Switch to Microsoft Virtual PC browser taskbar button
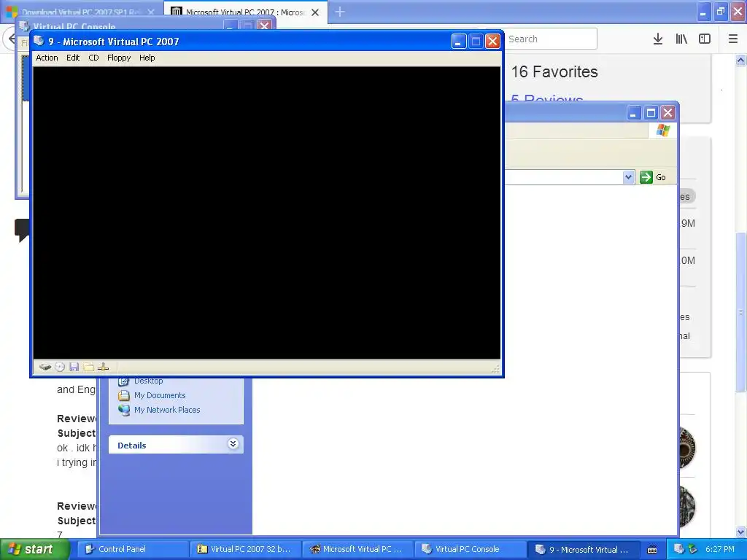 coord(357,549)
